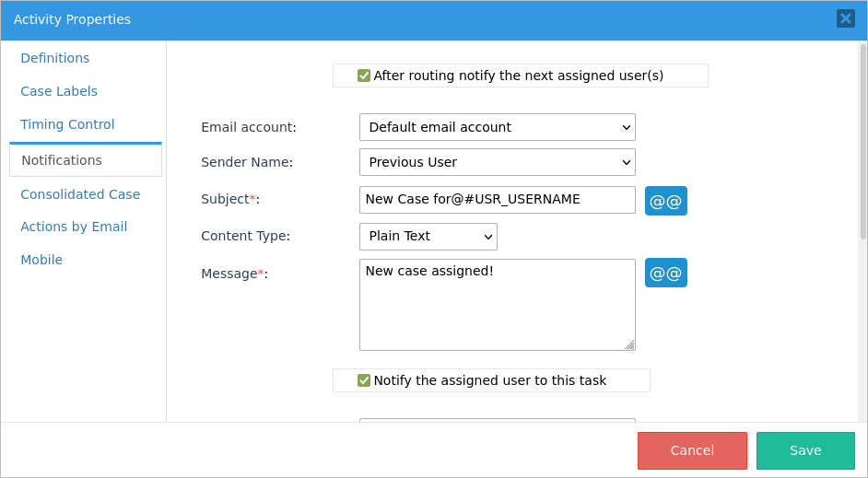Go to the Timing Control tab
The image size is (868, 478).
(x=67, y=124)
